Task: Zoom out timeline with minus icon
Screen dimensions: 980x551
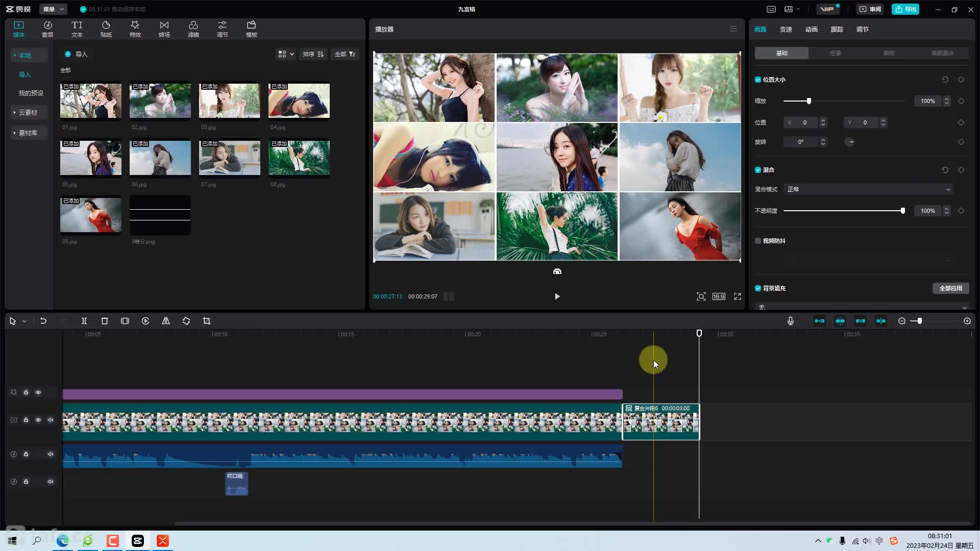Action: (902, 321)
